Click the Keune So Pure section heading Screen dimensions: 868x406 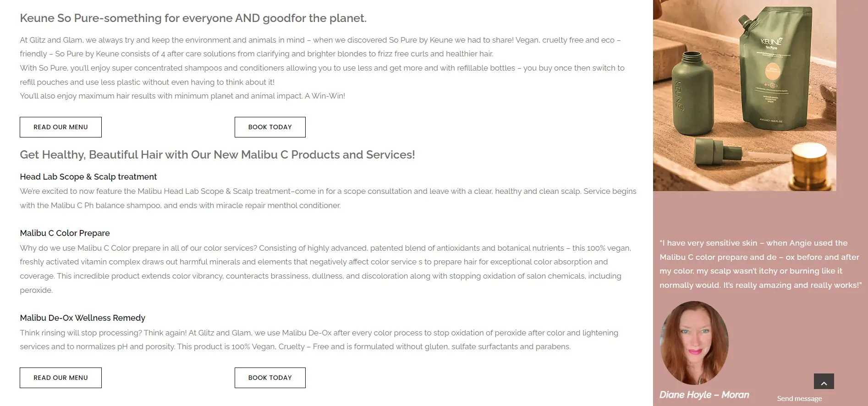coord(193,18)
